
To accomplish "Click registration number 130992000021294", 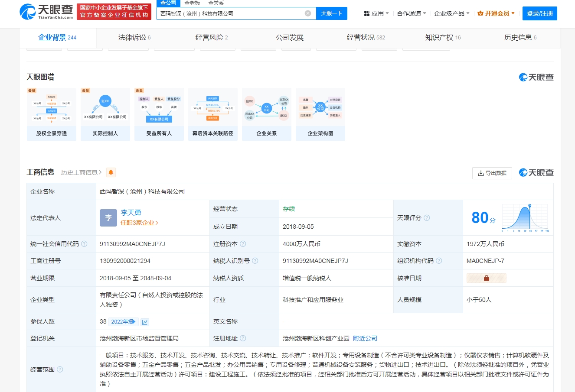I will click(125, 261).
